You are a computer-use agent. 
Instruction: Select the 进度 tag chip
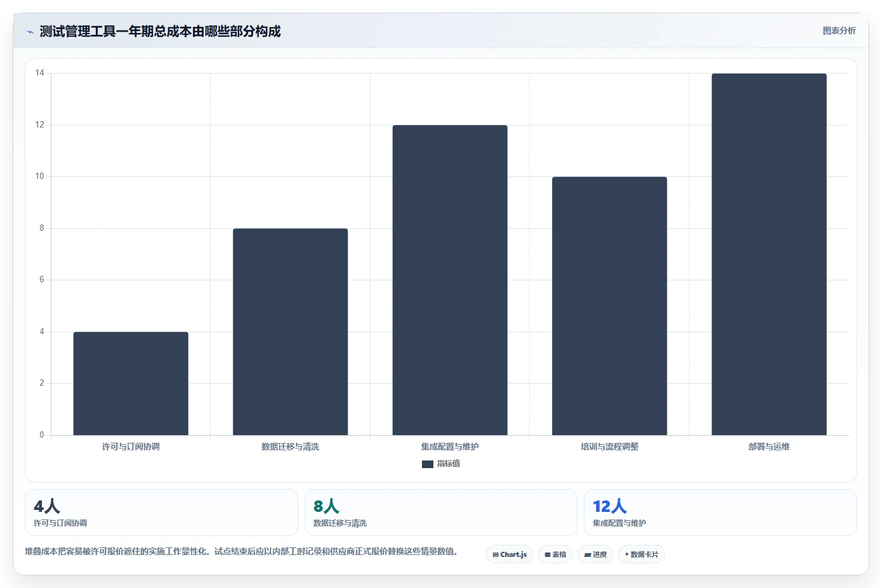[x=595, y=554]
